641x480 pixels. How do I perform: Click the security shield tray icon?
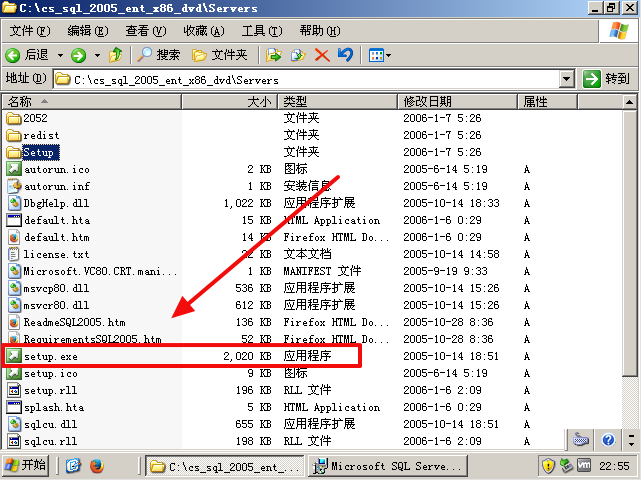548,465
